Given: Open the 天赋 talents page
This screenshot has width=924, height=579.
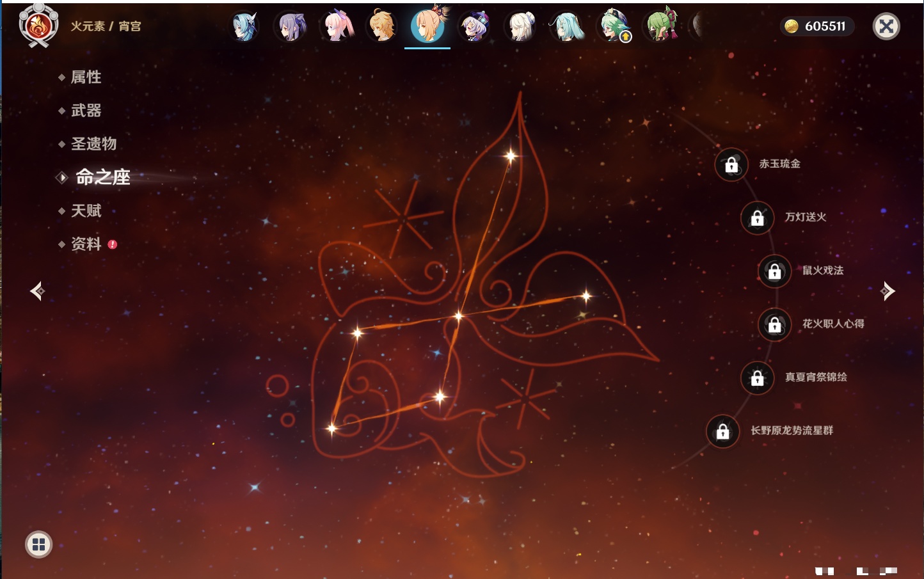Looking at the screenshot, I should tap(86, 210).
